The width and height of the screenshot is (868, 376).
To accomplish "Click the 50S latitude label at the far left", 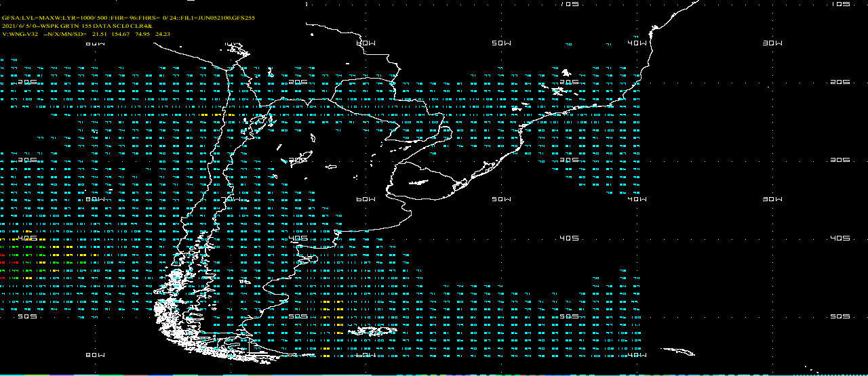I will tap(27, 316).
